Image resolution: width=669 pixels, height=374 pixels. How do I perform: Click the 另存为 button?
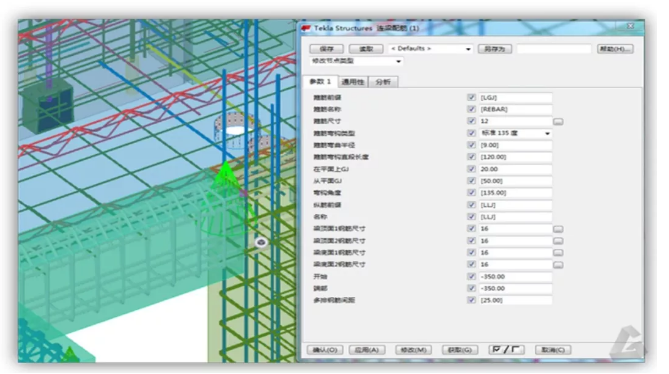pos(494,49)
